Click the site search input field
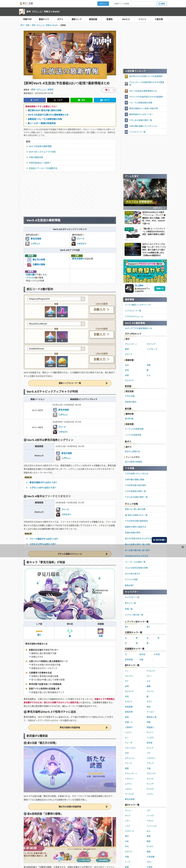 click(x=134, y=4)
